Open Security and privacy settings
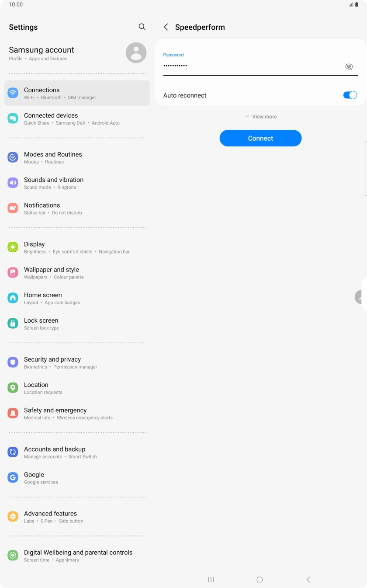This screenshot has width=367, height=588. (x=77, y=362)
